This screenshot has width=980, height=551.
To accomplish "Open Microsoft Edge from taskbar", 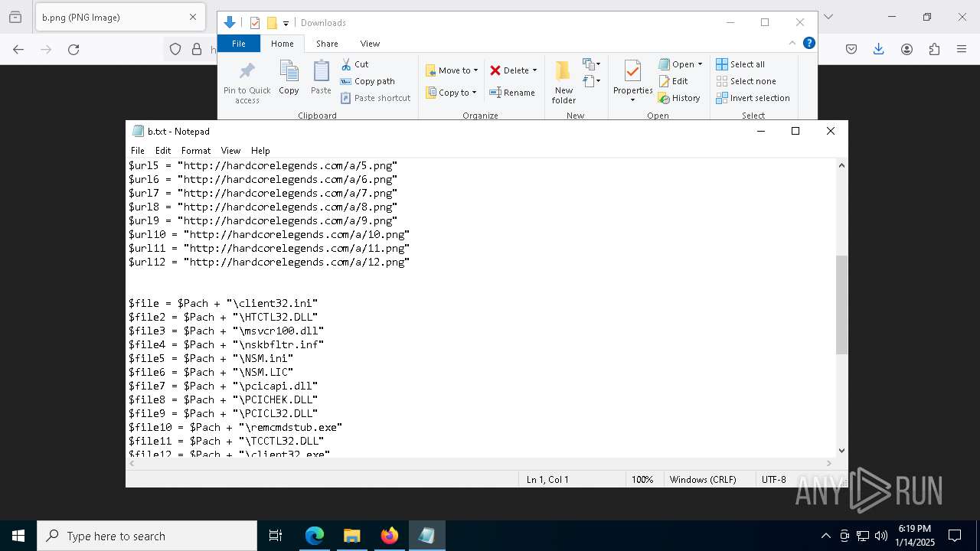I will click(x=315, y=536).
